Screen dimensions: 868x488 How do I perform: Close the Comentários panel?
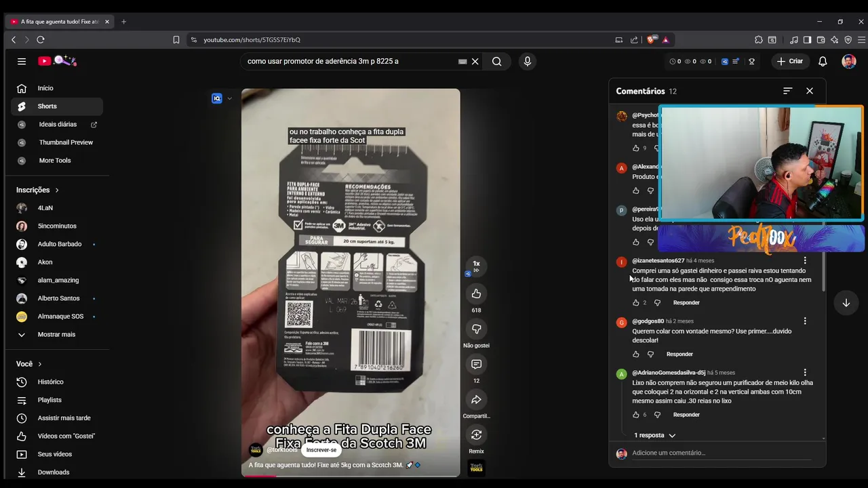click(x=809, y=91)
